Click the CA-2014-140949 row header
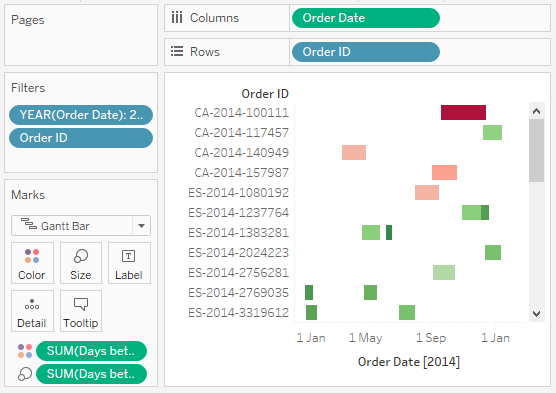This screenshot has width=556, height=393. coord(241,153)
